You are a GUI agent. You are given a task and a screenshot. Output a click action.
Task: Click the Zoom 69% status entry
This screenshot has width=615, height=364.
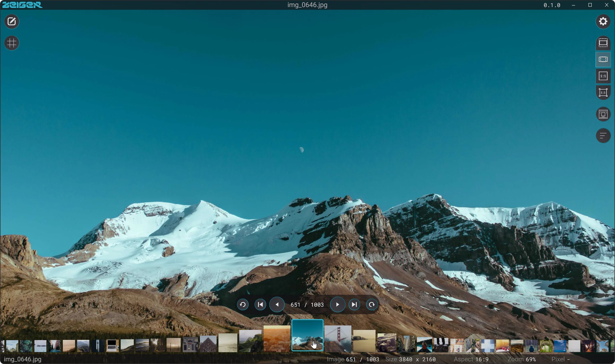[522, 359]
